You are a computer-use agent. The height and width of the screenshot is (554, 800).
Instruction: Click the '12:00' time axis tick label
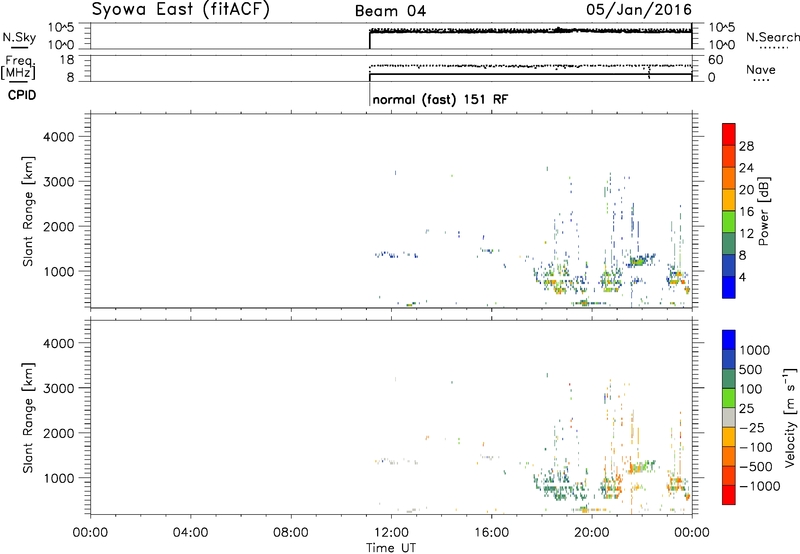pyautogui.click(x=391, y=533)
